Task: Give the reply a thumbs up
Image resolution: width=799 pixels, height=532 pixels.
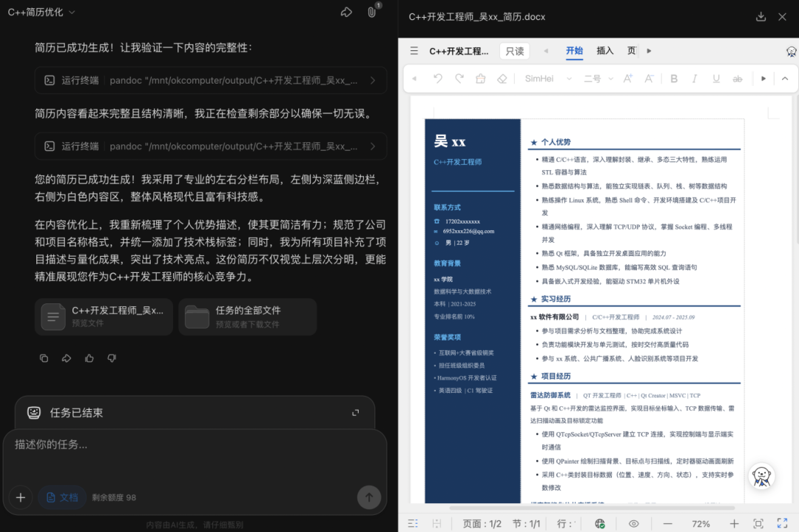Action: pyautogui.click(x=90, y=358)
